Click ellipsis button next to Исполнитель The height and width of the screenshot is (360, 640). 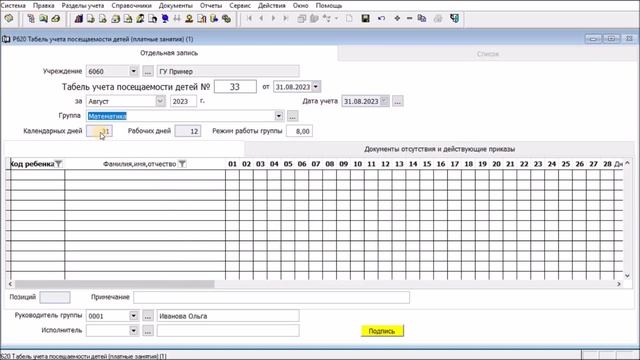click(x=148, y=331)
